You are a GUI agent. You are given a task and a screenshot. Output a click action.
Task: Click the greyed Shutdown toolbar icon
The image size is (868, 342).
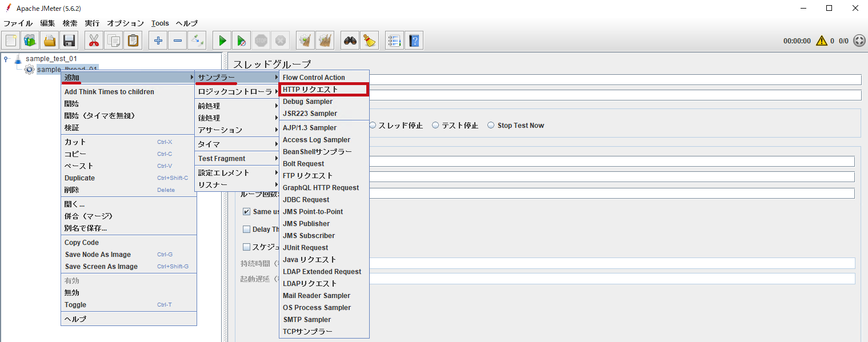281,41
